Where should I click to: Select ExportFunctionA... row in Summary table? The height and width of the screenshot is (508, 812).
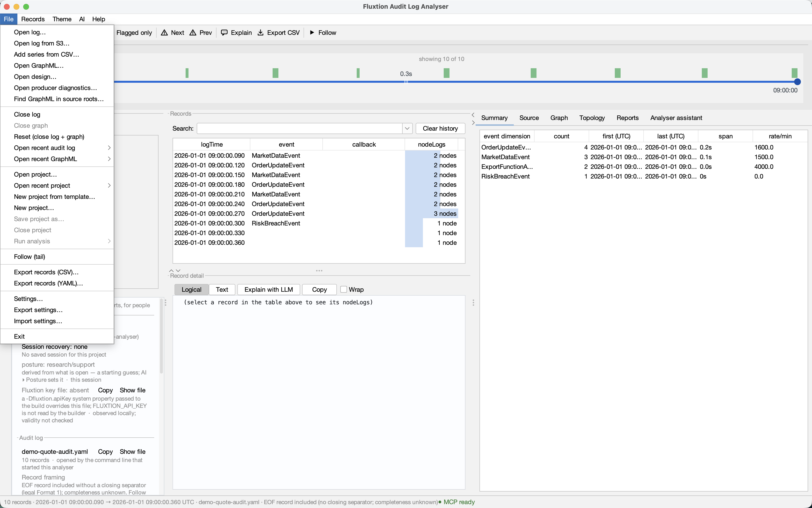pos(643,167)
